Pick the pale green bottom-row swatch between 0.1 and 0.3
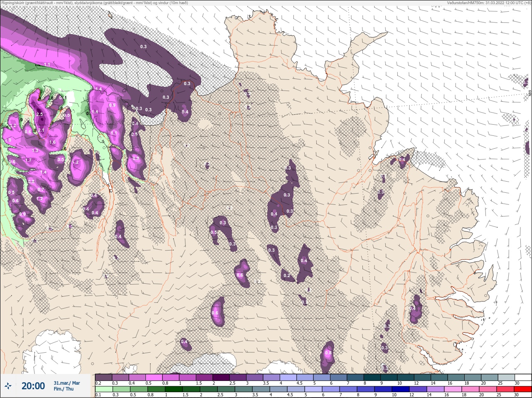Viewport: 532px width, 398px height. click(103, 389)
